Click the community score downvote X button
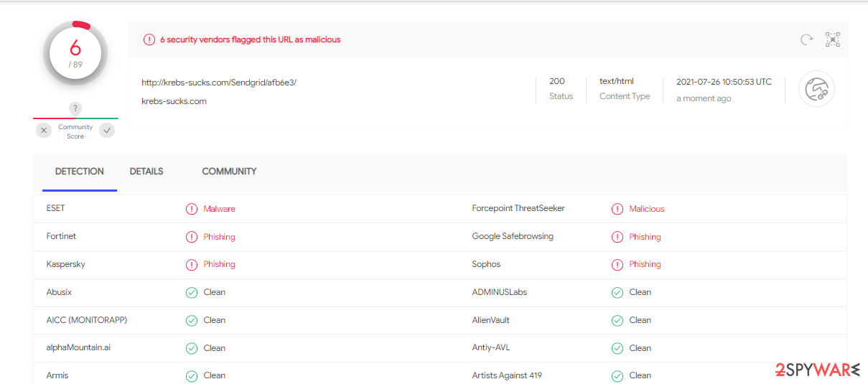The image size is (868, 384). [44, 130]
